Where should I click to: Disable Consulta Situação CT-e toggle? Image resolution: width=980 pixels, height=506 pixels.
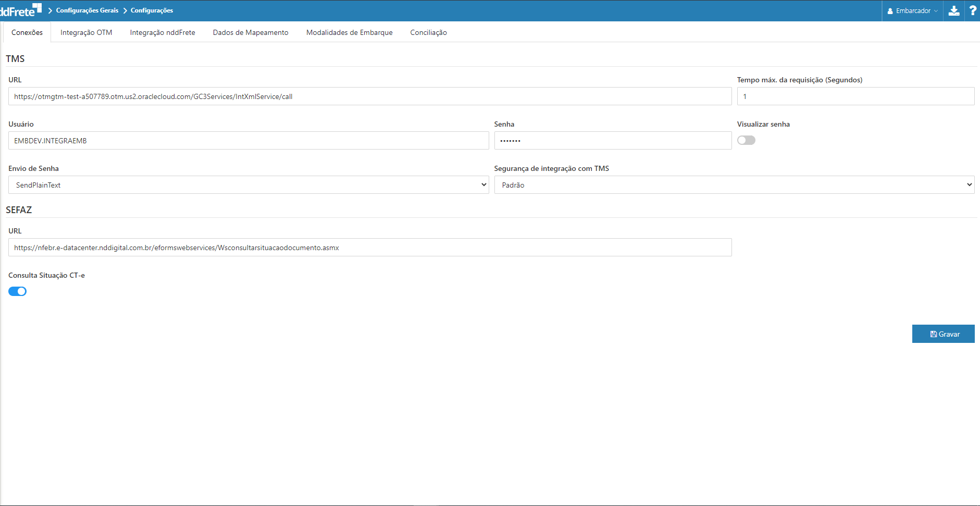click(x=18, y=291)
